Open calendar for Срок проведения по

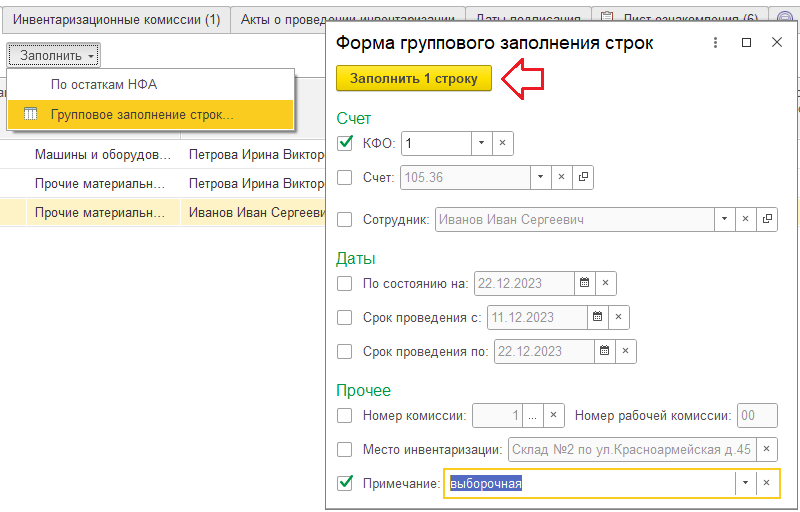coord(605,351)
